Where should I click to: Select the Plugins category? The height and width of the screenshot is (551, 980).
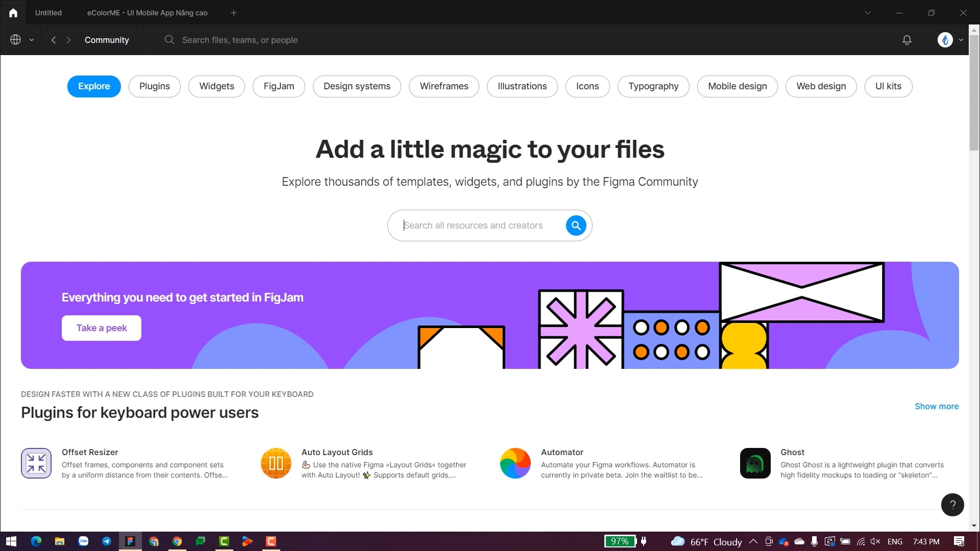pyautogui.click(x=155, y=86)
